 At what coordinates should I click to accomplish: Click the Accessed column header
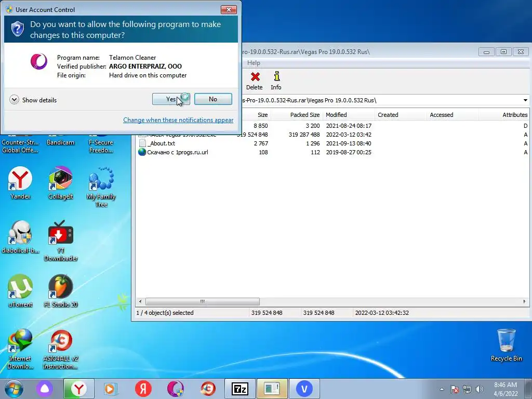(453, 115)
